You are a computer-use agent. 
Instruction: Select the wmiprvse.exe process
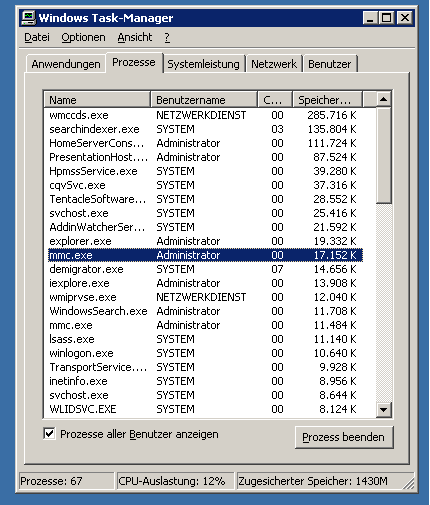(205, 297)
